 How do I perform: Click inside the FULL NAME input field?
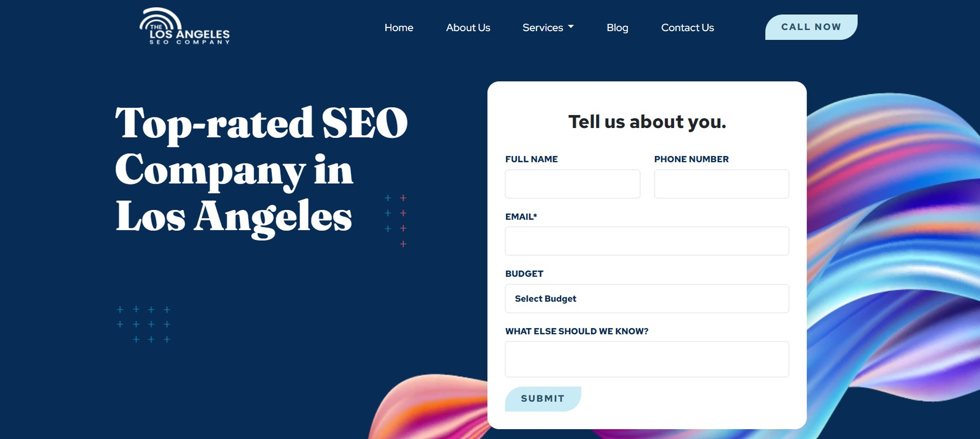coord(572,184)
